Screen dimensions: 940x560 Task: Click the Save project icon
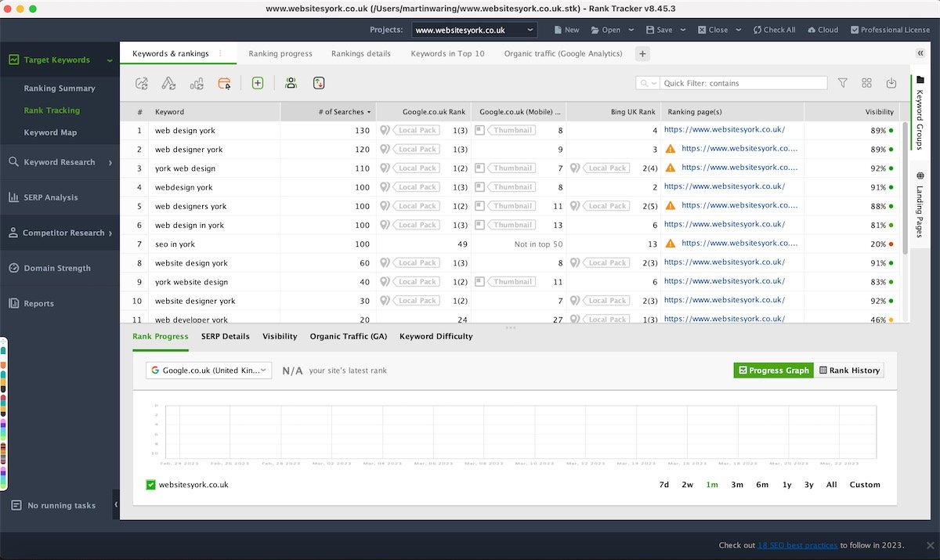[x=650, y=30]
